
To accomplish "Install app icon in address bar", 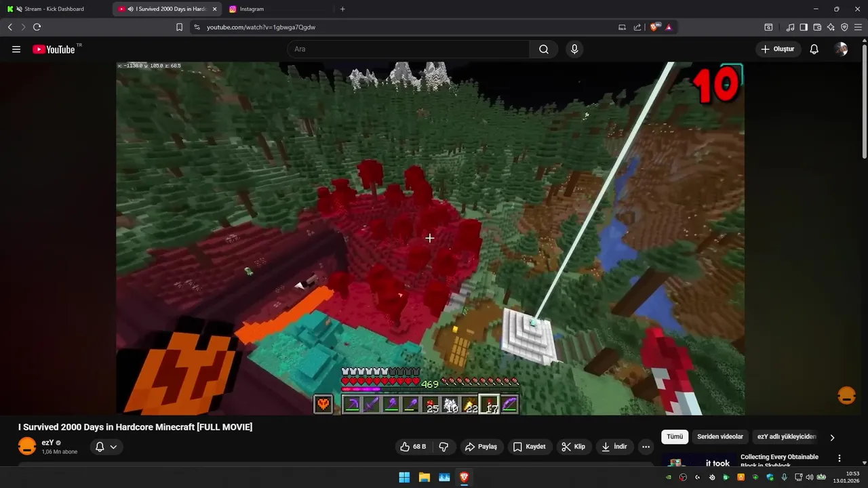I will 622,27.
